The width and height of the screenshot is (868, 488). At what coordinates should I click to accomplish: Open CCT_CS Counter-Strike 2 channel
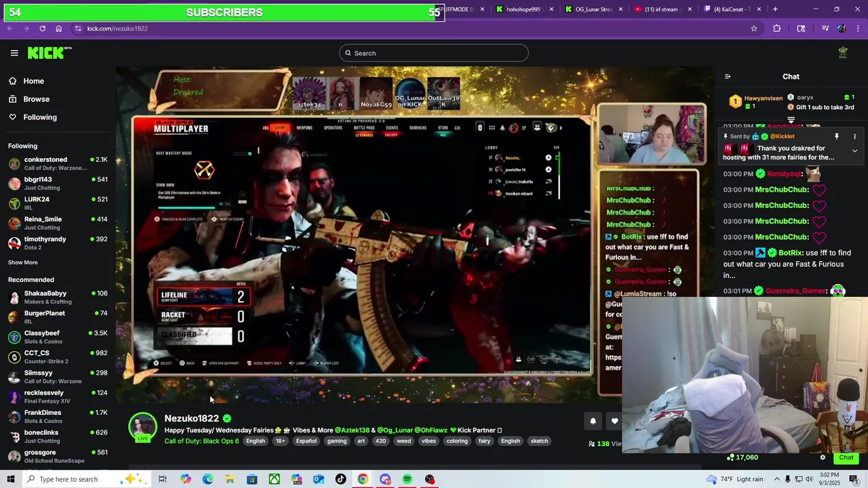(x=58, y=357)
